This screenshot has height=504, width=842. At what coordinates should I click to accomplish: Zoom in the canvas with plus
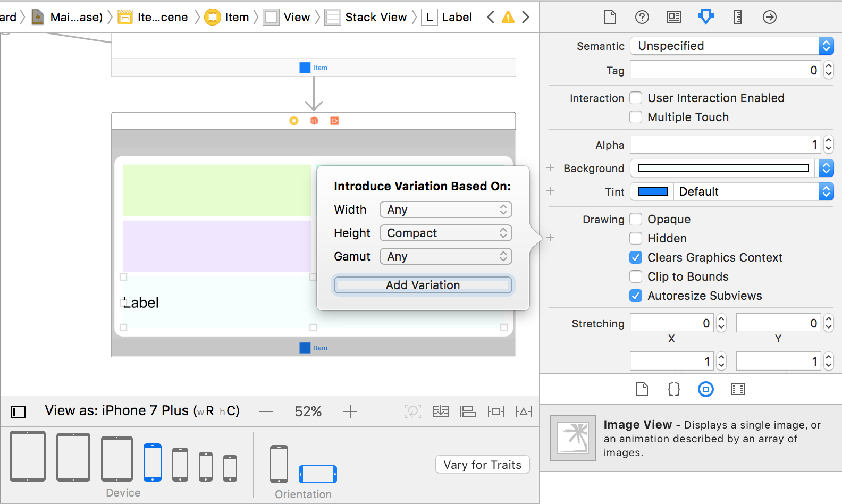click(350, 411)
